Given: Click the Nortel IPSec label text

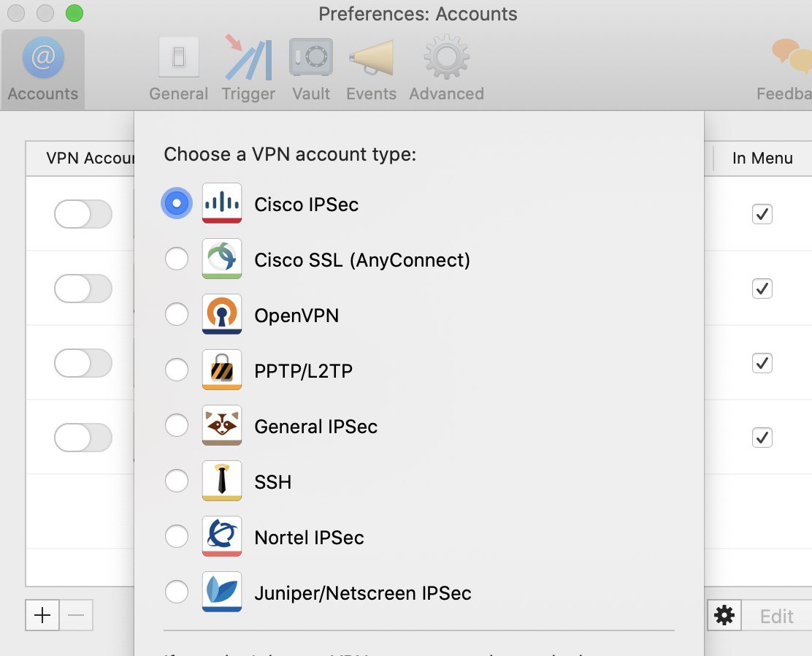Looking at the screenshot, I should tap(309, 538).
